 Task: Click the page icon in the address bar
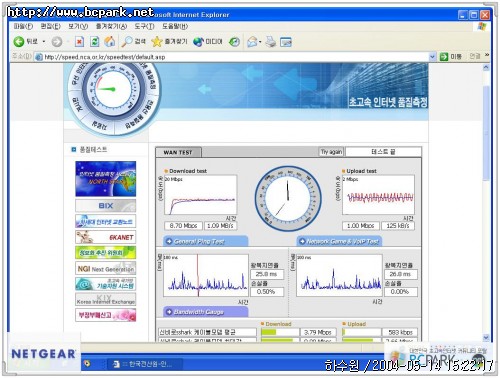39,57
